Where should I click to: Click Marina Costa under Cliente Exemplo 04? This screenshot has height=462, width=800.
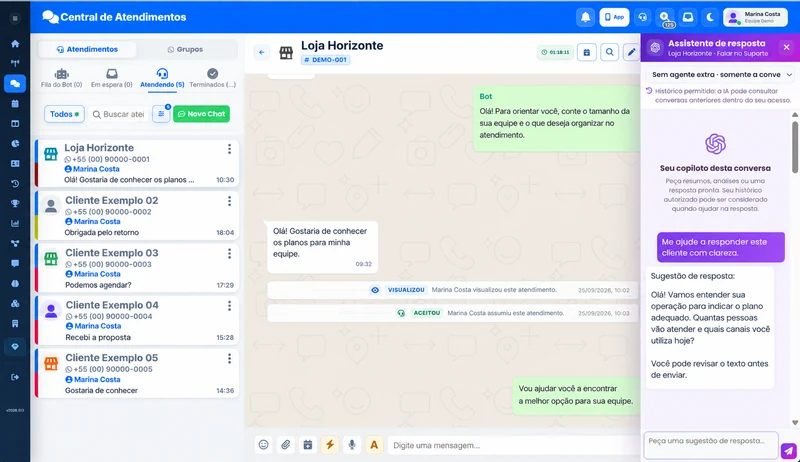click(93, 326)
